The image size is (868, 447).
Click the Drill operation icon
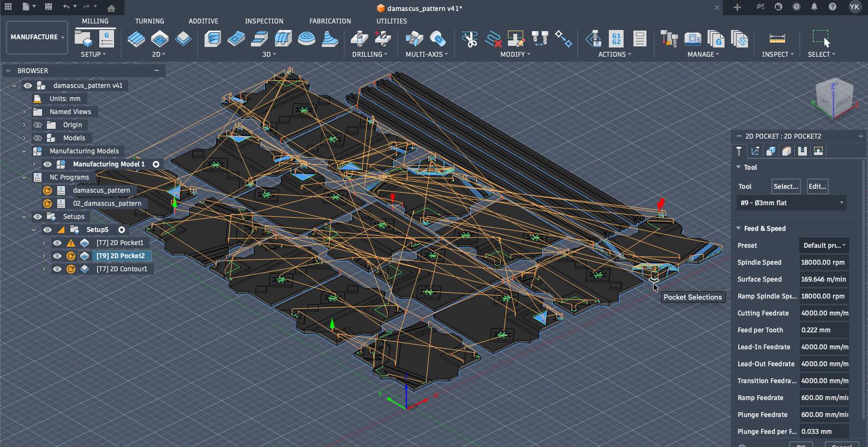[x=359, y=39]
